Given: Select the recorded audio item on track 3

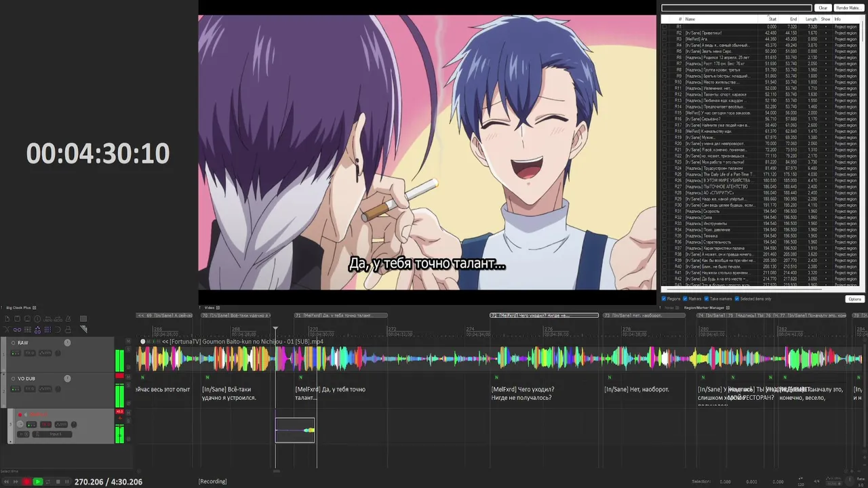Looking at the screenshot, I should click(294, 430).
